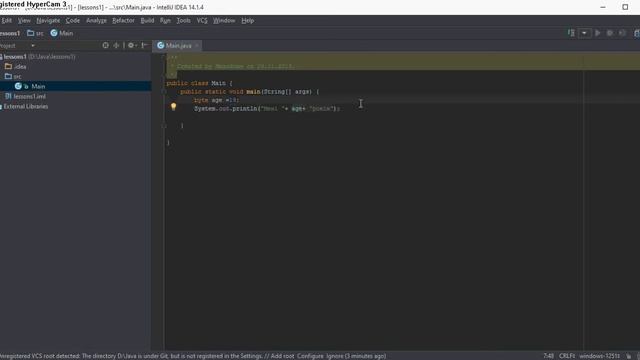Image resolution: width=640 pixels, height=360 pixels.
Task: Click the cursor position indicator in status bar
Action: [x=549, y=356]
